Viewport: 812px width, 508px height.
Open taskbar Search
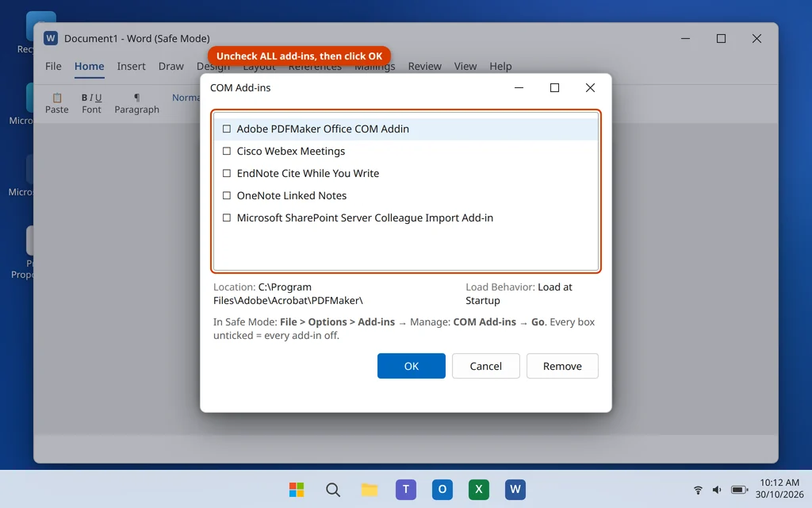click(333, 489)
